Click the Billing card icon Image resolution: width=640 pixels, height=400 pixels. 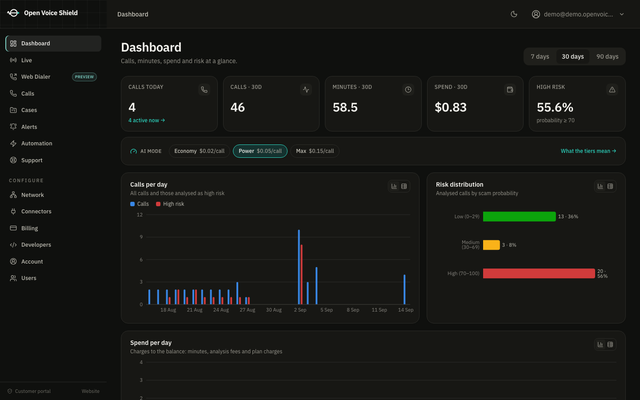tap(13, 228)
